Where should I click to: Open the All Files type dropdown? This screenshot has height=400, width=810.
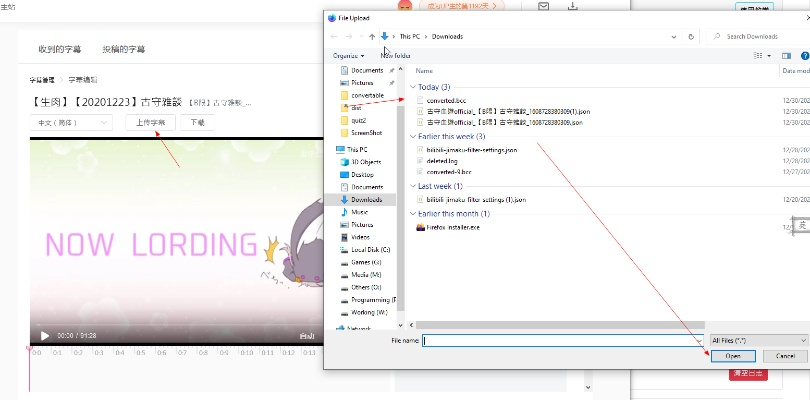coord(757,340)
